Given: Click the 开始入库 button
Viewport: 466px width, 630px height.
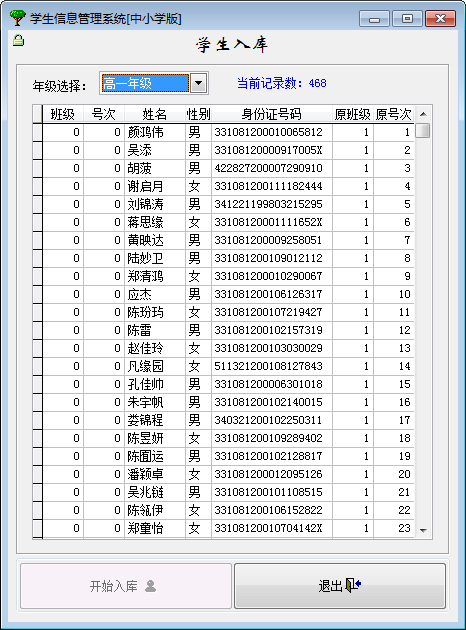Looking at the screenshot, I should (x=126, y=586).
